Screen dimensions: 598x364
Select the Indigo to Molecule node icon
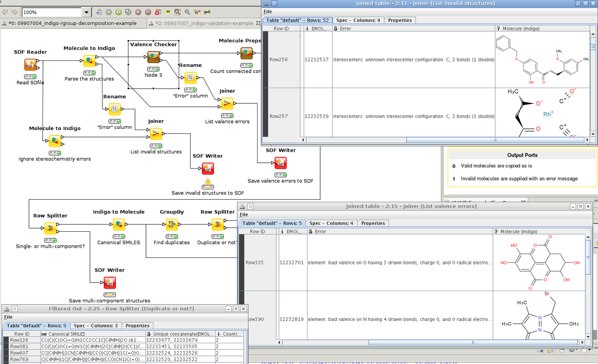point(119,225)
